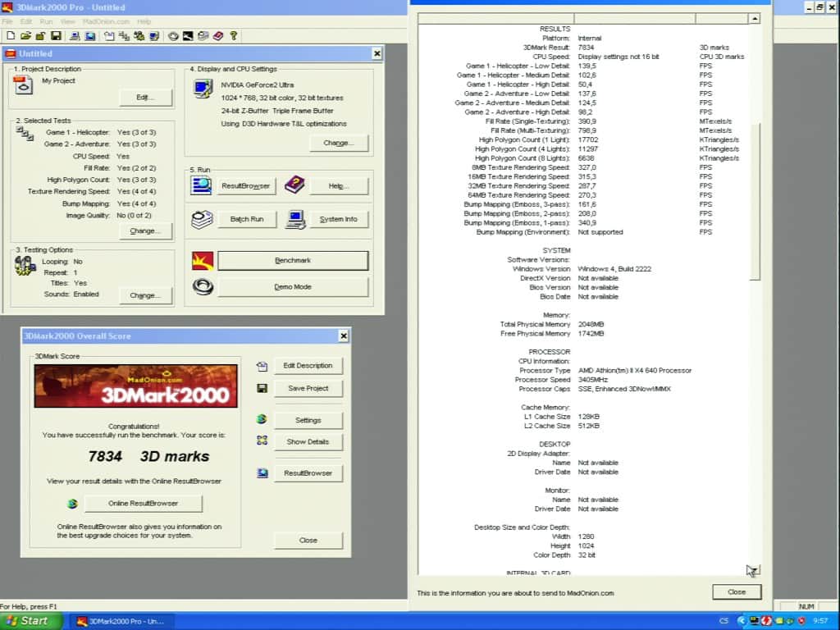Image resolution: width=840 pixels, height=630 pixels.
Task: Click the 3DMark2000 Pro taskbar button
Action: coord(123,621)
